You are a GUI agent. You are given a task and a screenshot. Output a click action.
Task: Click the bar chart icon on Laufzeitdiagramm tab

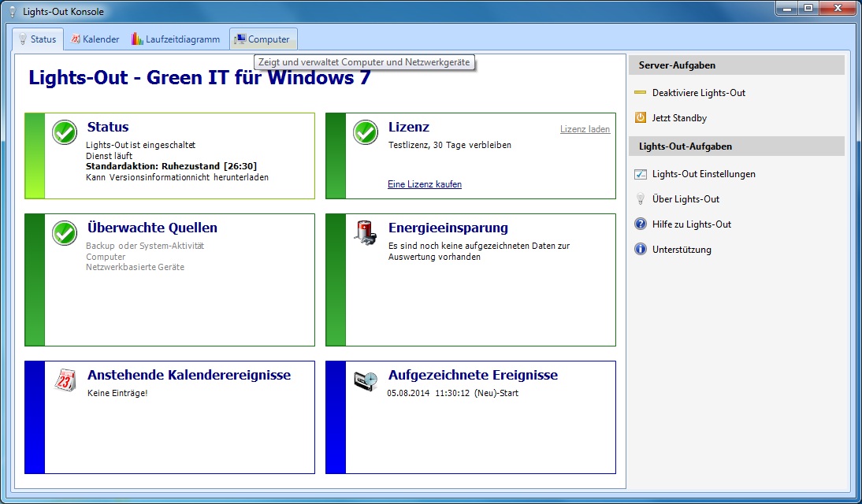click(x=137, y=39)
